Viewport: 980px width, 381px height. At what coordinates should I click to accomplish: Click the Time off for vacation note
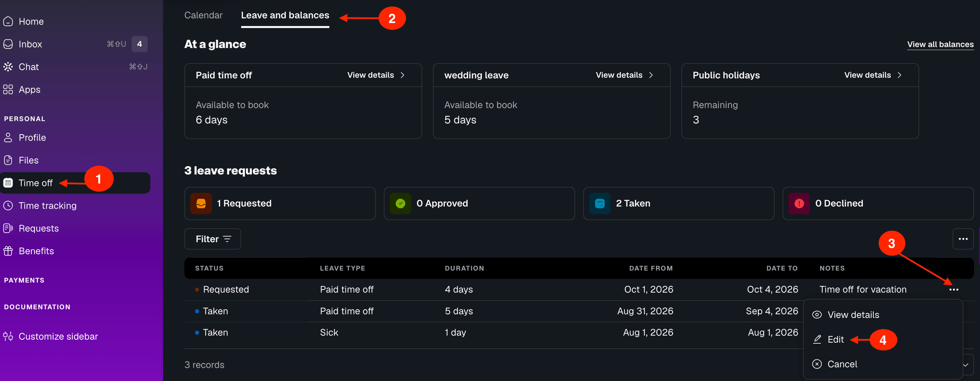pos(862,290)
